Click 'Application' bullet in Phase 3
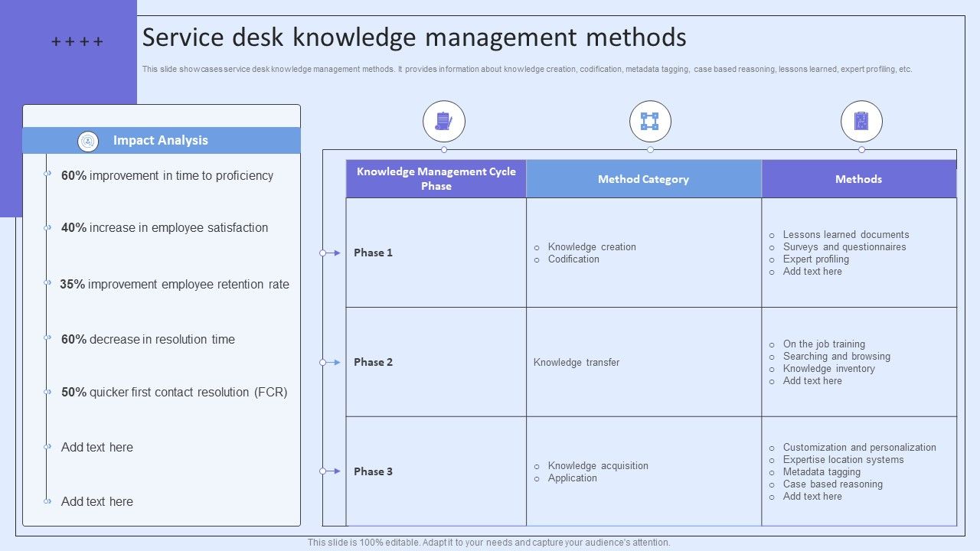980x551 pixels. tap(572, 478)
